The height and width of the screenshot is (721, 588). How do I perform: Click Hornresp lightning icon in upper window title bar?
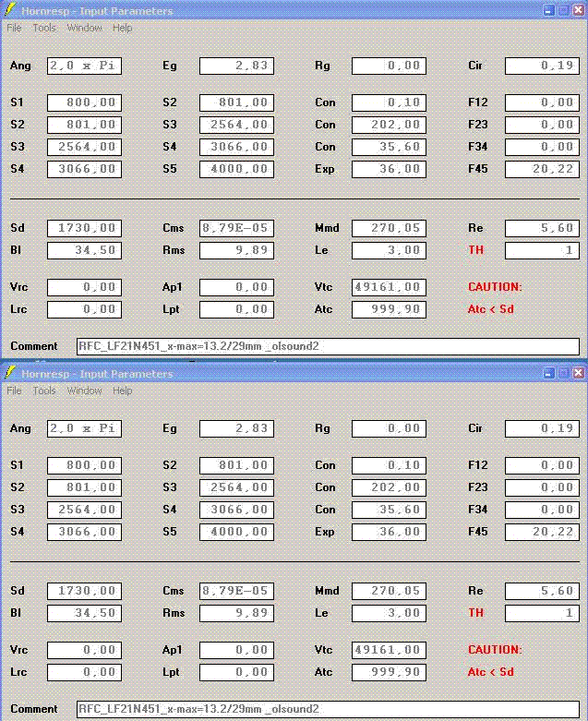10,9
